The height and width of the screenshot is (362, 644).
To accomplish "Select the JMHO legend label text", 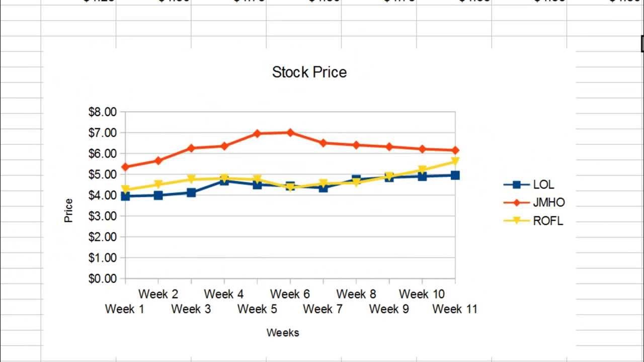I will [x=549, y=203].
